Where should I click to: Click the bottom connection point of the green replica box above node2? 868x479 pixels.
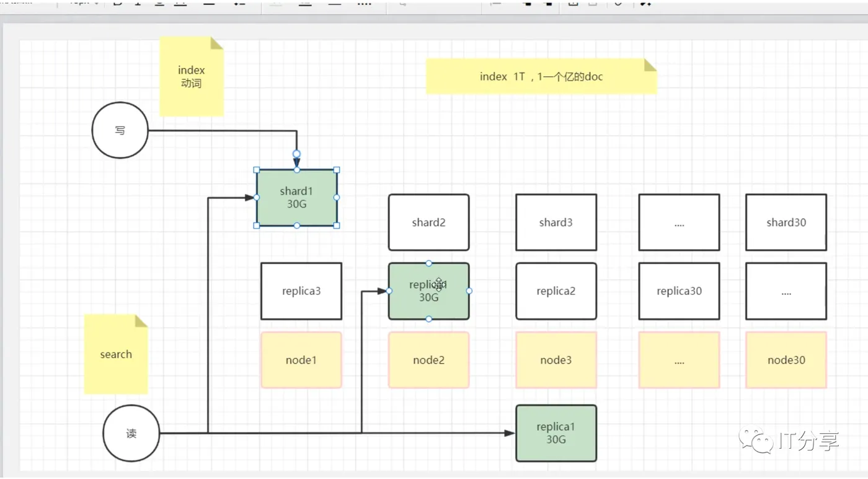click(x=429, y=319)
